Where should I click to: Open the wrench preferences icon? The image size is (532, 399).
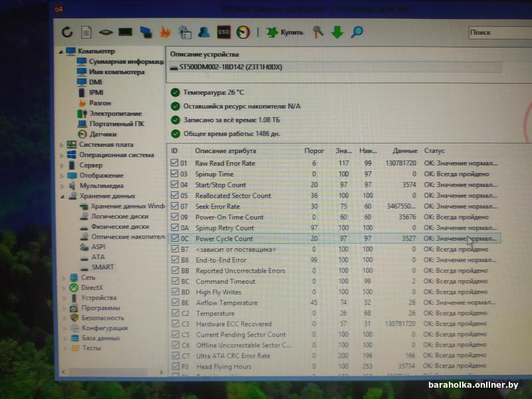(318, 32)
